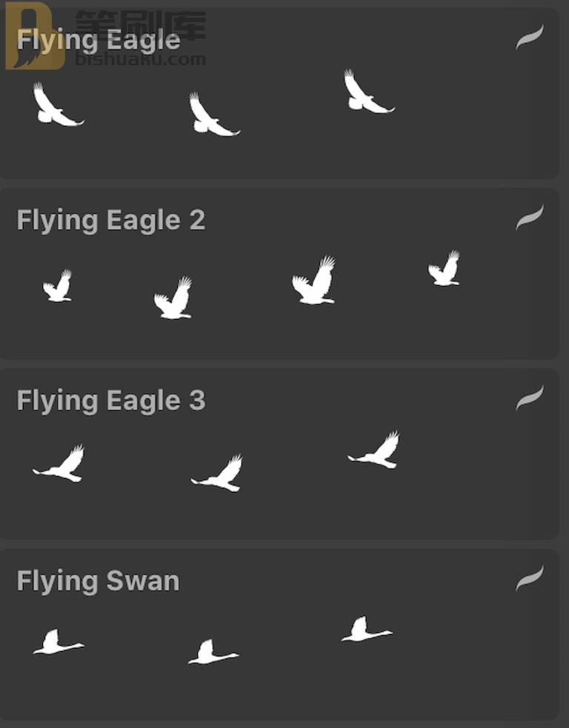Click the first swan silhouette in Flying Swan
Viewport: 569px width, 728px height.
(58, 641)
